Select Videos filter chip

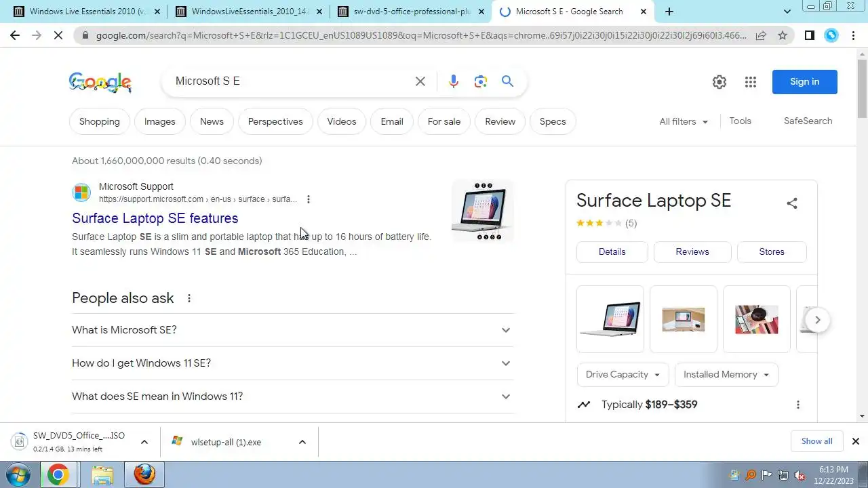[342, 121]
